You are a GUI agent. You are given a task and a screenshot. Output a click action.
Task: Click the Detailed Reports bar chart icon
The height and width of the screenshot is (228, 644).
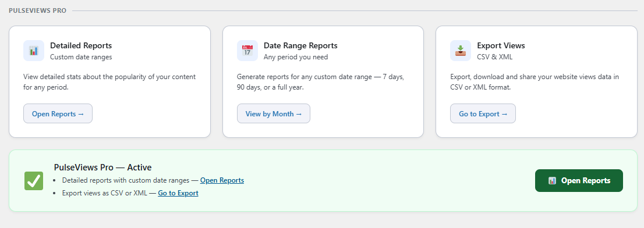tap(34, 51)
